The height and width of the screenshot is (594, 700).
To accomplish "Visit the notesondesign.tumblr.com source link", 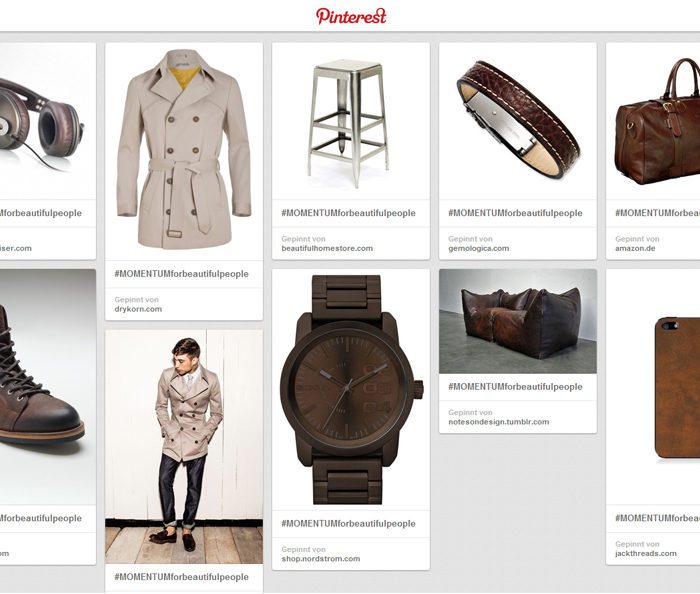I will pyautogui.click(x=499, y=422).
